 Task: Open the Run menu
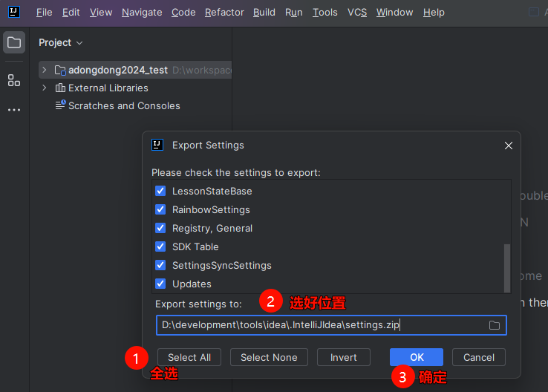tap(294, 12)
